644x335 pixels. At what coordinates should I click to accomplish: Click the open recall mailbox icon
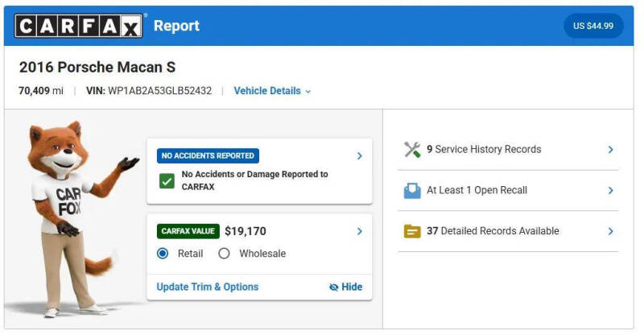(412, 190)
